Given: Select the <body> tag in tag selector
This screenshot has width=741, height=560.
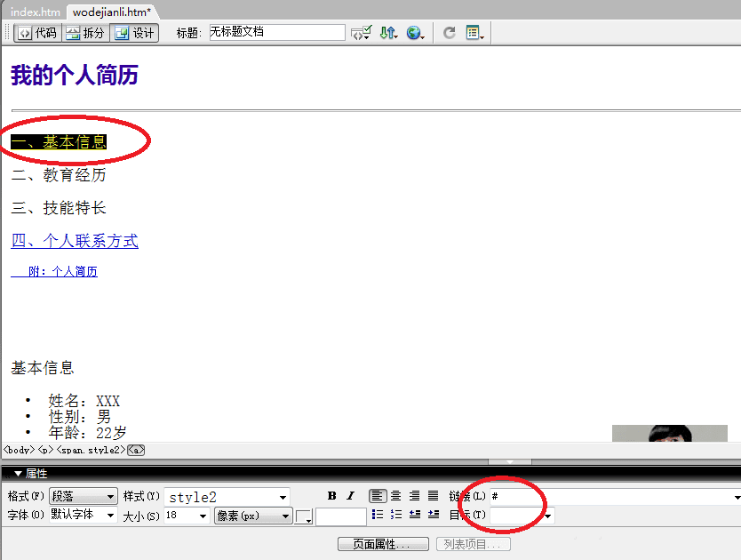Looking at the screenshot, I should pyautogui.click(x=20, y=450).
